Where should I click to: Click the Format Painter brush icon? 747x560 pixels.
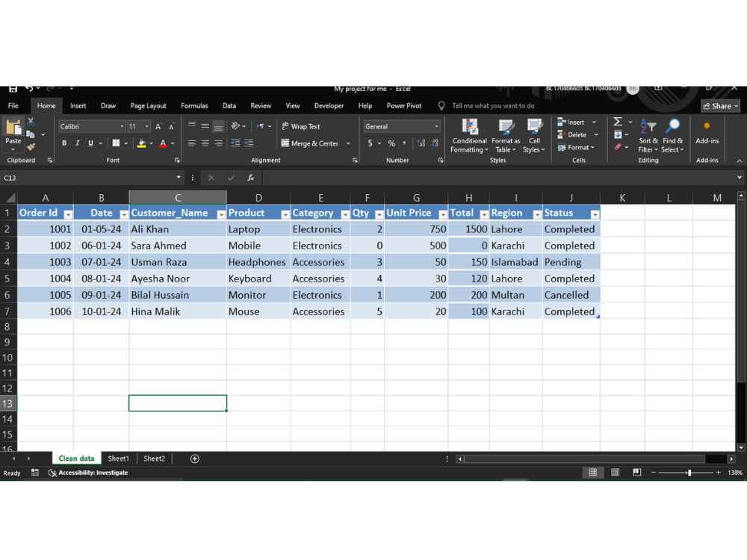[x=31, y=147]
